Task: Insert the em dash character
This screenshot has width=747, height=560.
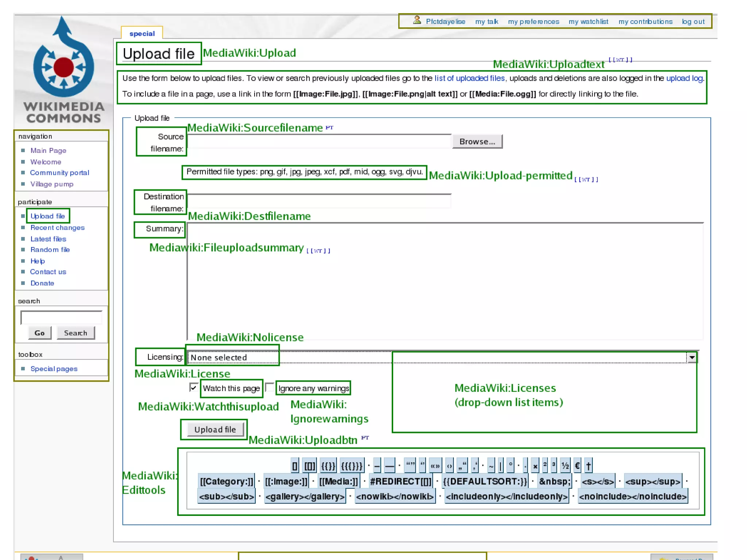Action: click(389, 466)
